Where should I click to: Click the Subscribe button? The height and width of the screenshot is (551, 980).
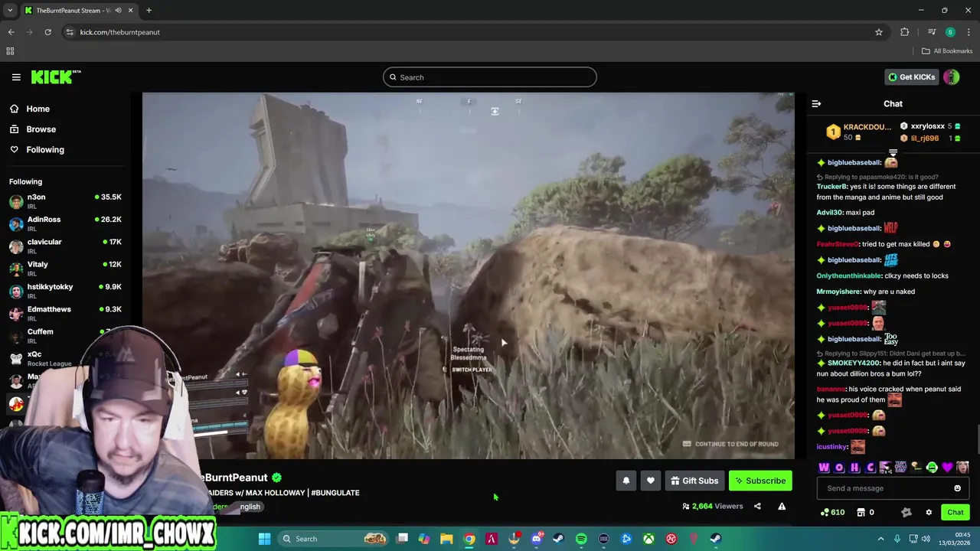point(760,481)
